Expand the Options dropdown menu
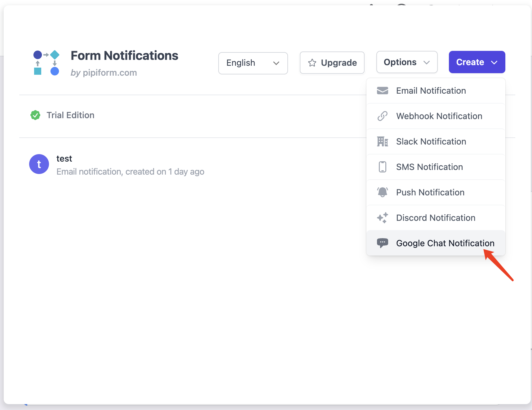 [x=406, y=62]
